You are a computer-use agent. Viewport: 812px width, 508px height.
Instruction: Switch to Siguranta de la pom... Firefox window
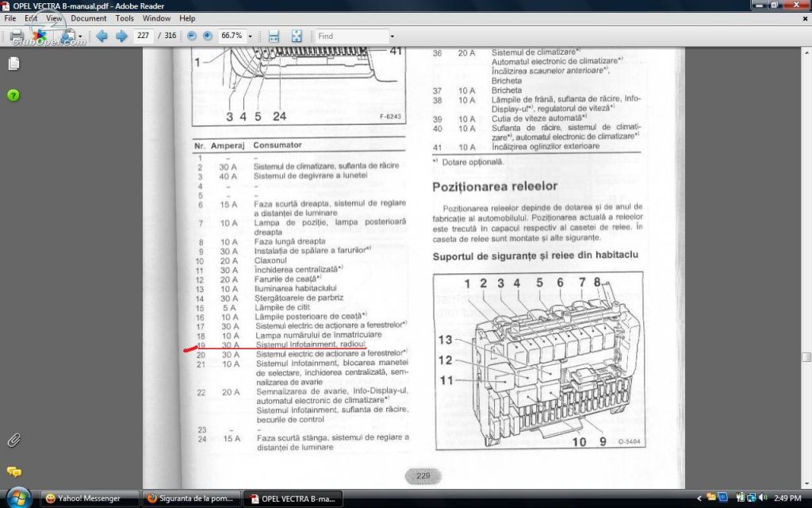190,498
